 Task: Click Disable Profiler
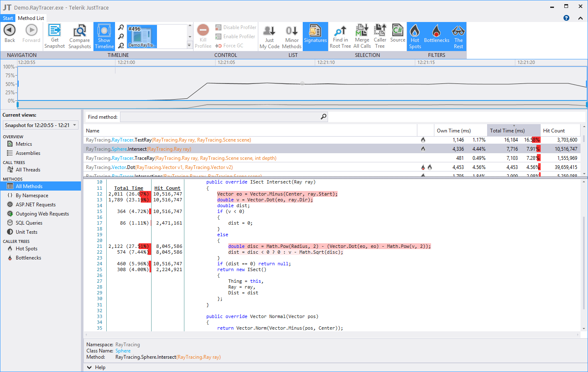236,27
